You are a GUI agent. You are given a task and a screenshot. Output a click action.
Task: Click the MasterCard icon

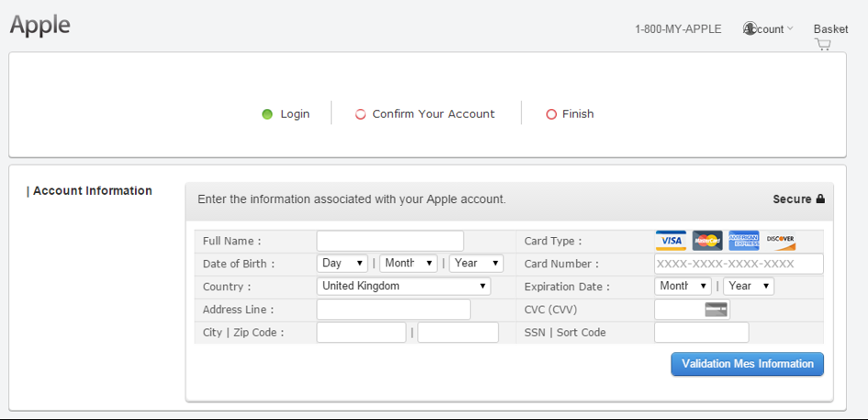(x=707, y=241)
